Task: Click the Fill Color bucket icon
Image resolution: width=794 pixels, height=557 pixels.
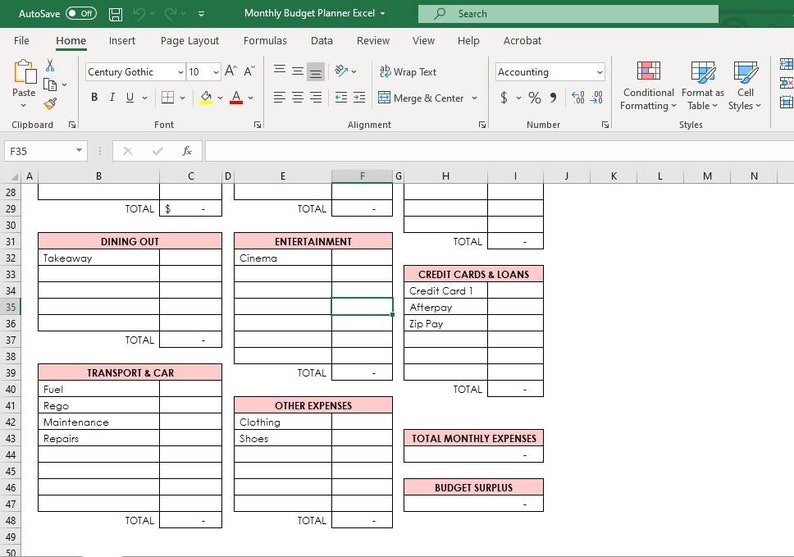Action: (x=206, y=97)
